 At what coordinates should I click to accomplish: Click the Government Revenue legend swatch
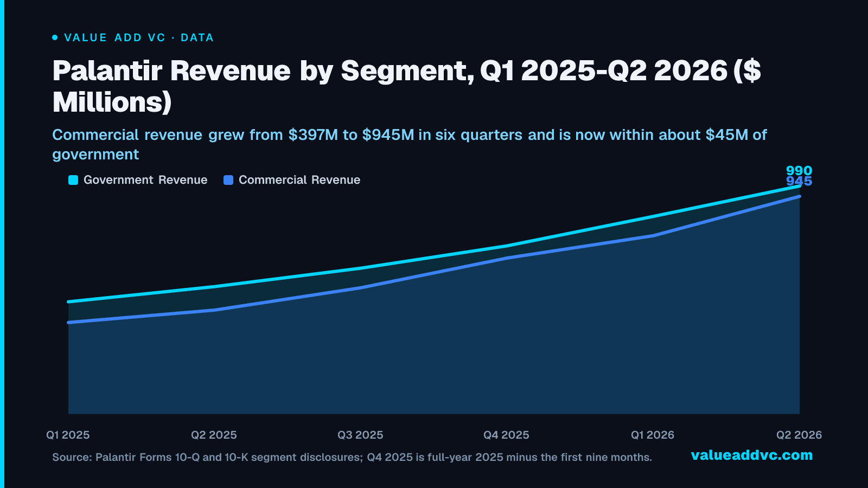[73, 180]
